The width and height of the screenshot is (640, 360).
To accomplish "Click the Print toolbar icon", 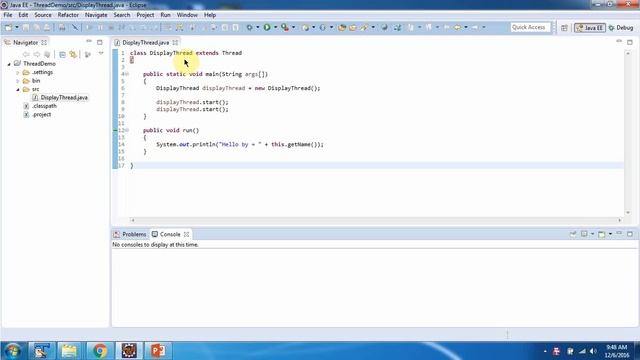I will coord(62,27).
